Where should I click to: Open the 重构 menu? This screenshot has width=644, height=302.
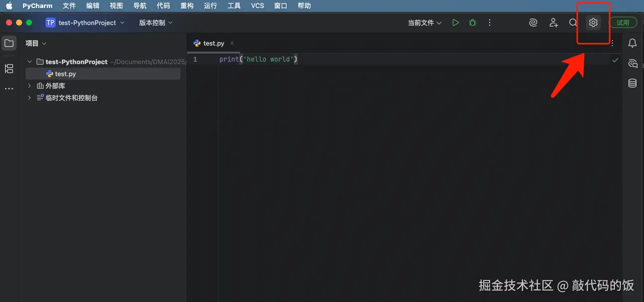(187, 6)
